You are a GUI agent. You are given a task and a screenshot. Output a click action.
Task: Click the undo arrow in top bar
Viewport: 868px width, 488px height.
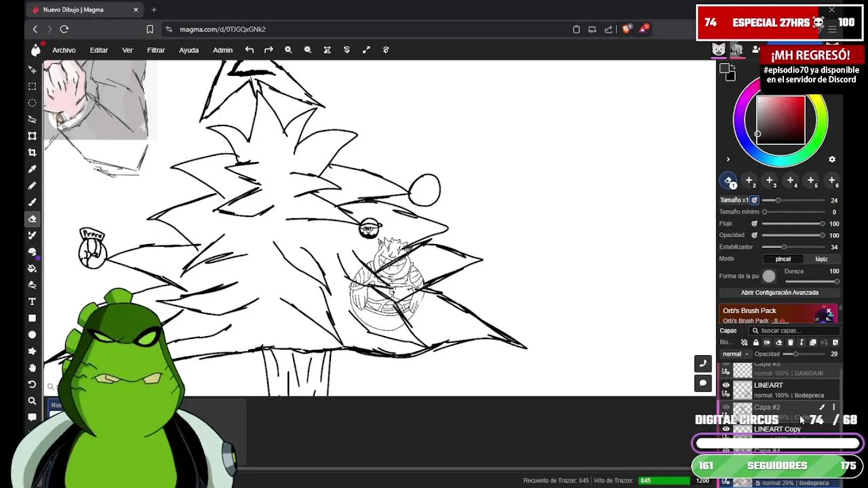click(x=250, y=50)
